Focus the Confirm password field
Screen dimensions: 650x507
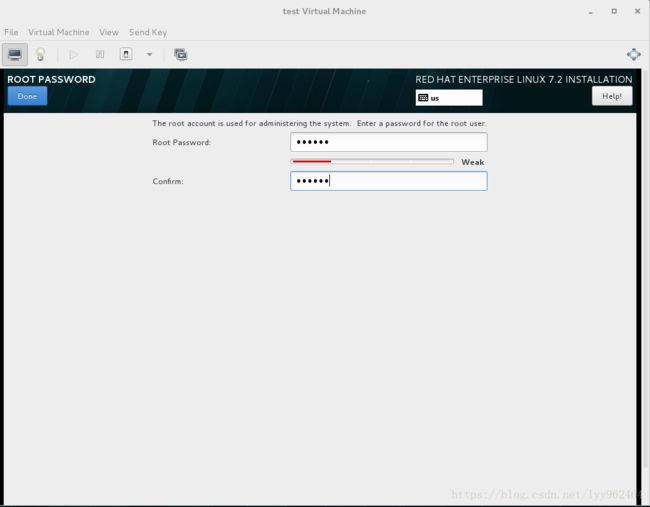pos(389,181)
